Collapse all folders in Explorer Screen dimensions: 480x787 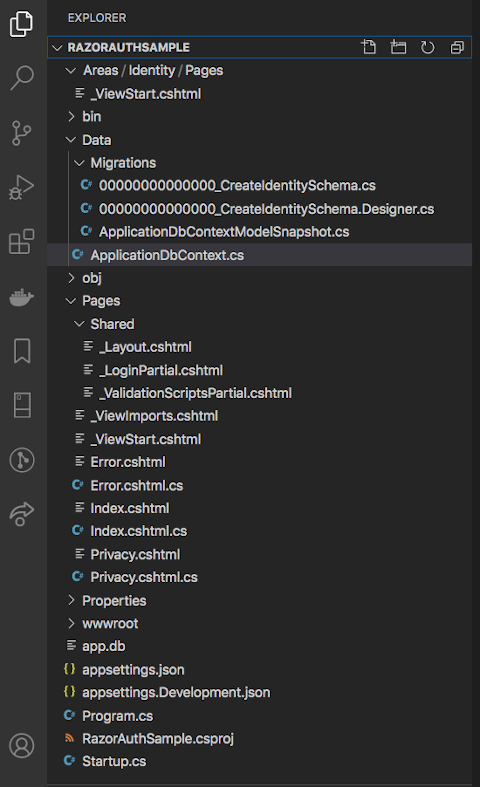click(457, 47)
